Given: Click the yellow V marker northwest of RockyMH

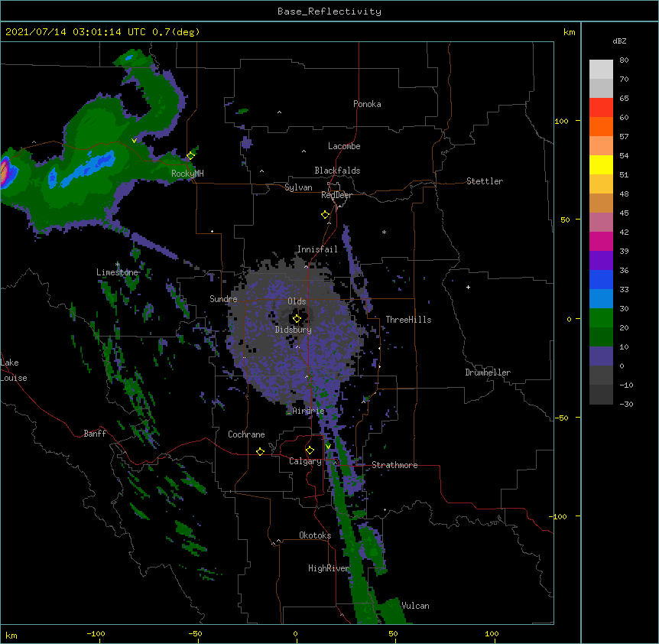Looking at the screenshot, I should pos(134,141).
